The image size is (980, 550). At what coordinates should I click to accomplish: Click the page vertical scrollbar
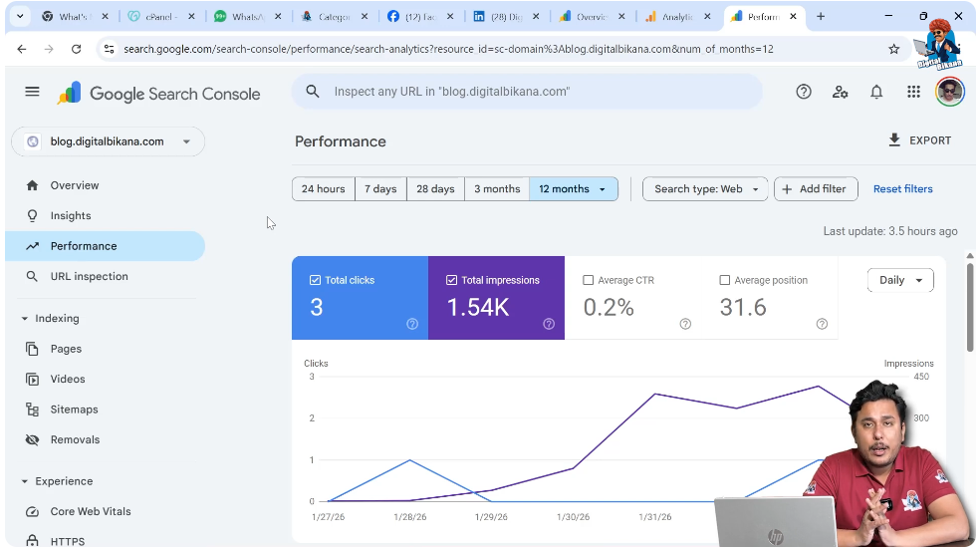[x=970, y=306]
